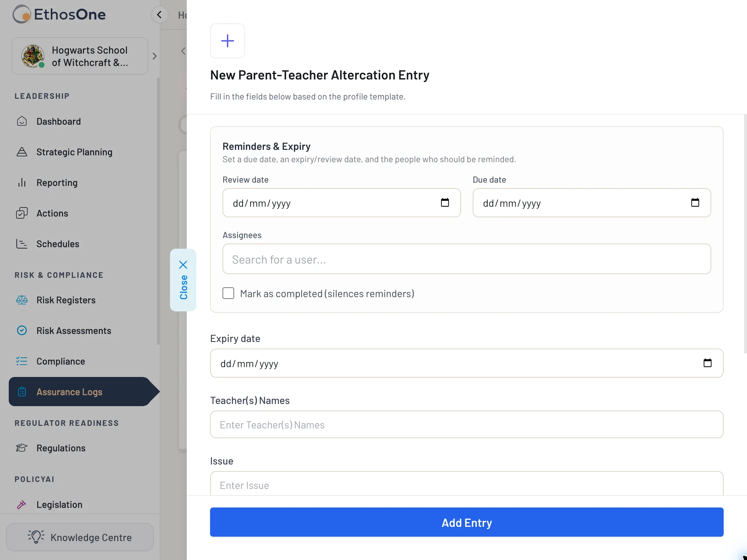This screenshot has height=560, width=747.
Task: Open the Due date calendar picker
Action: (695, 203)
